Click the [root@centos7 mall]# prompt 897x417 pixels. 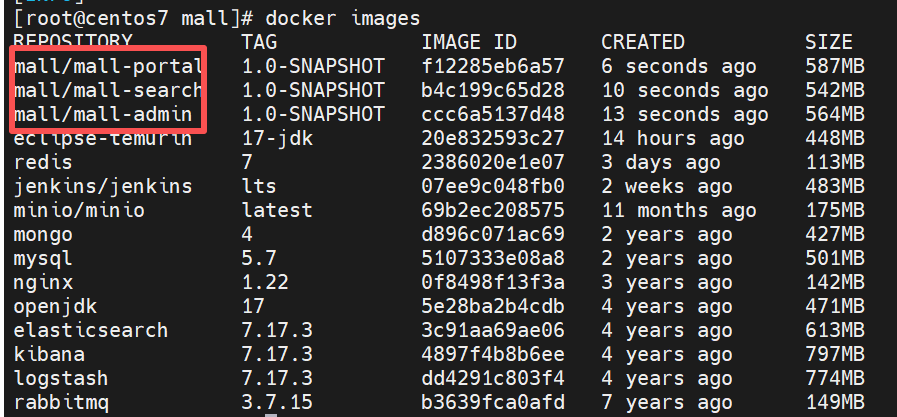click(x=133, y=19)
